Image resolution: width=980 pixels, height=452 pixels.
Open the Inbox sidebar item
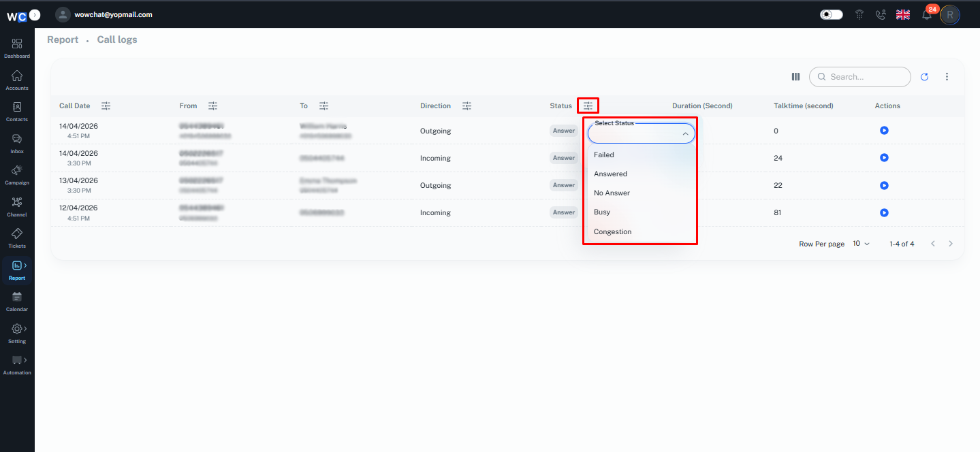pyautogui.click(x=17, y=144)
